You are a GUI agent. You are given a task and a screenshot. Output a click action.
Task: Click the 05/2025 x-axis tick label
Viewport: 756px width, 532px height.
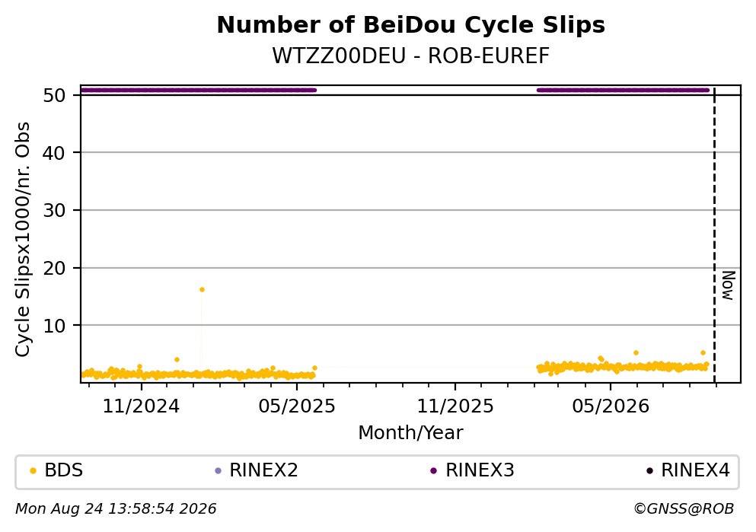(x=297, y=406)
